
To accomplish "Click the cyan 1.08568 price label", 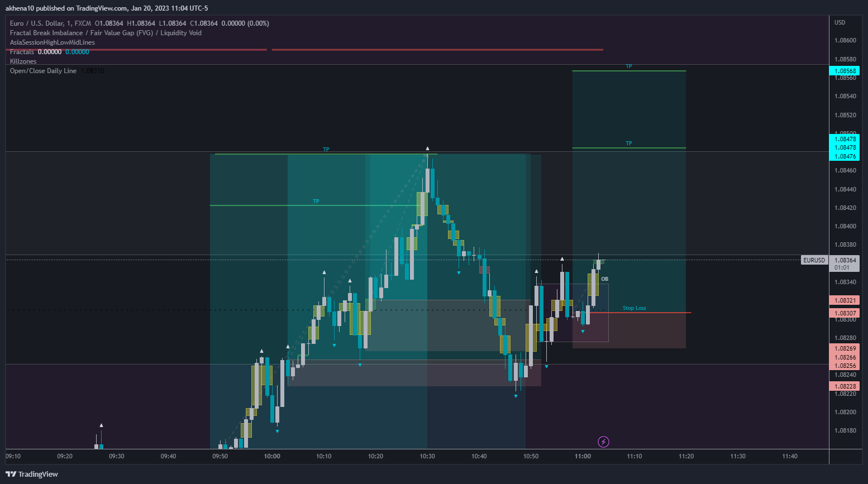I will click(845, 71).
